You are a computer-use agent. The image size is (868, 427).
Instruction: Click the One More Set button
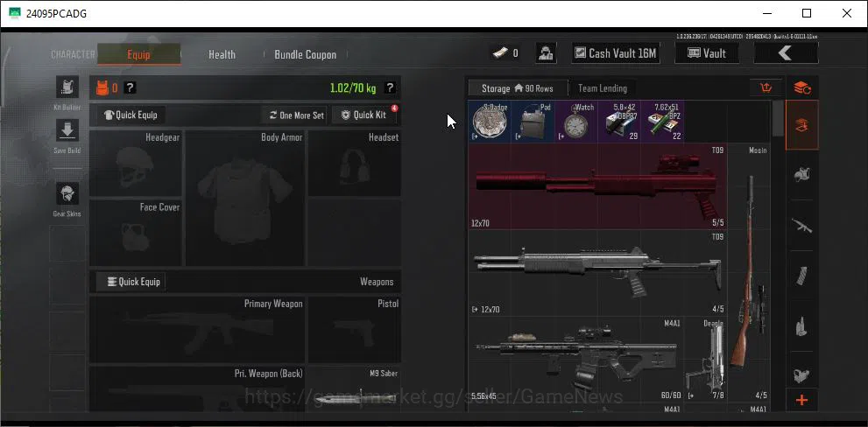(296, 115)
